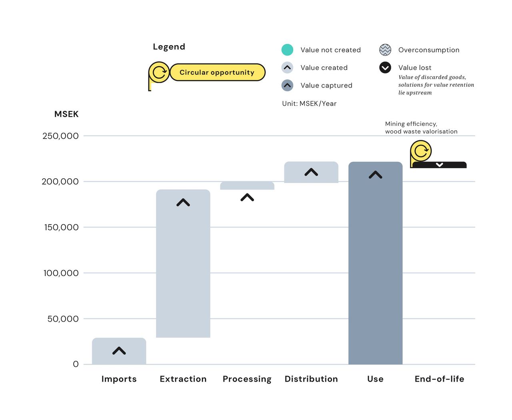Screen dimensions: 512x420
Task: Click the up chevron on Use bar
Action: [x=375, y=175]
